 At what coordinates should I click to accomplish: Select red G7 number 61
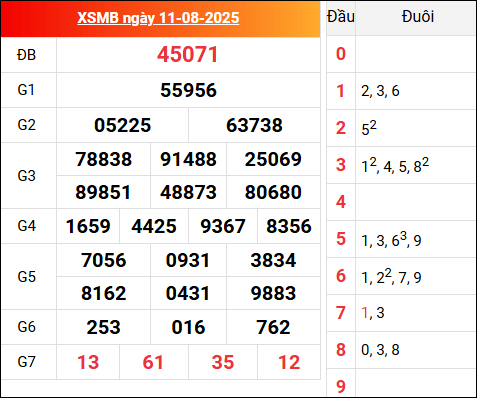pos(153,362)
